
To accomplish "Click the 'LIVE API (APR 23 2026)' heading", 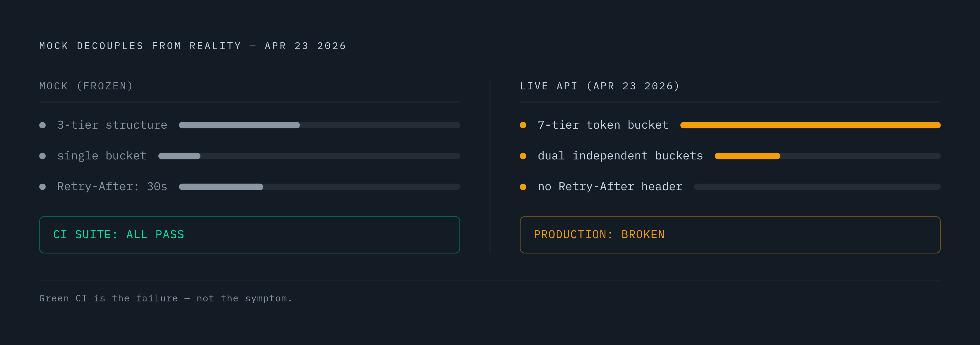I will point(599,86).
